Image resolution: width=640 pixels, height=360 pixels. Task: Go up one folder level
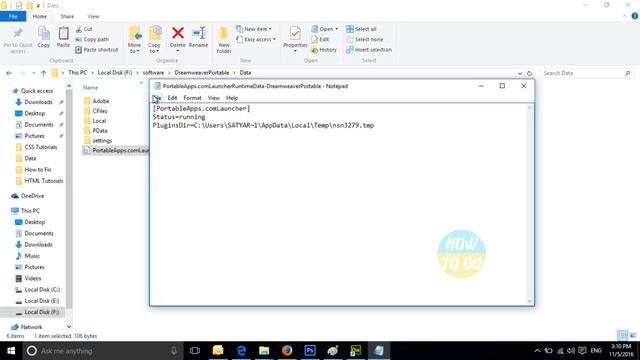coord(43,73)
